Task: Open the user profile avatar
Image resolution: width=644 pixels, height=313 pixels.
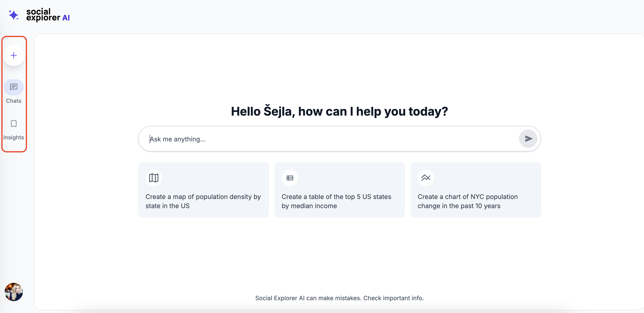Action: click(x=14, y=292)
